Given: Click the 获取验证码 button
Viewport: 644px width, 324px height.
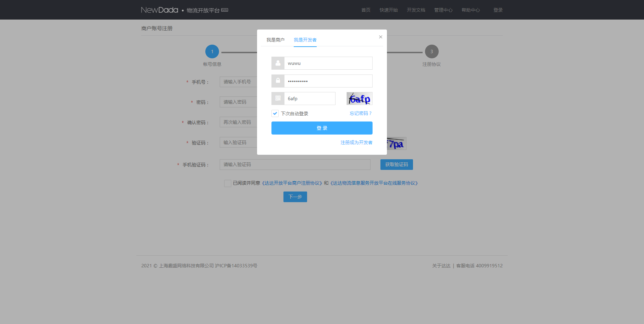Looking at the screenshot, I should pyautogui.click(x=397, y=164).
